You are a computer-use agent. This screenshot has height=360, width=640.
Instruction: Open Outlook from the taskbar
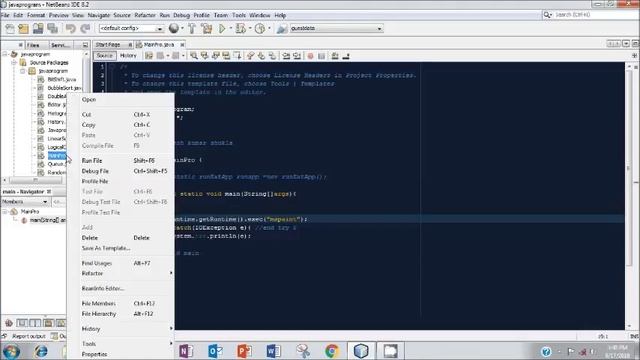(215, 351)
